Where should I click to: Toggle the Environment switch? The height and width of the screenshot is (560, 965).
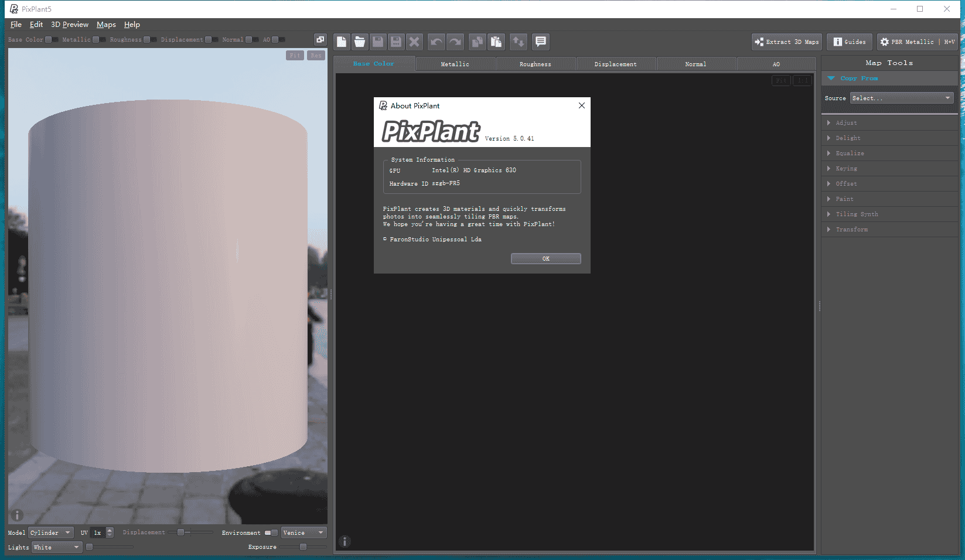point(271,533)
